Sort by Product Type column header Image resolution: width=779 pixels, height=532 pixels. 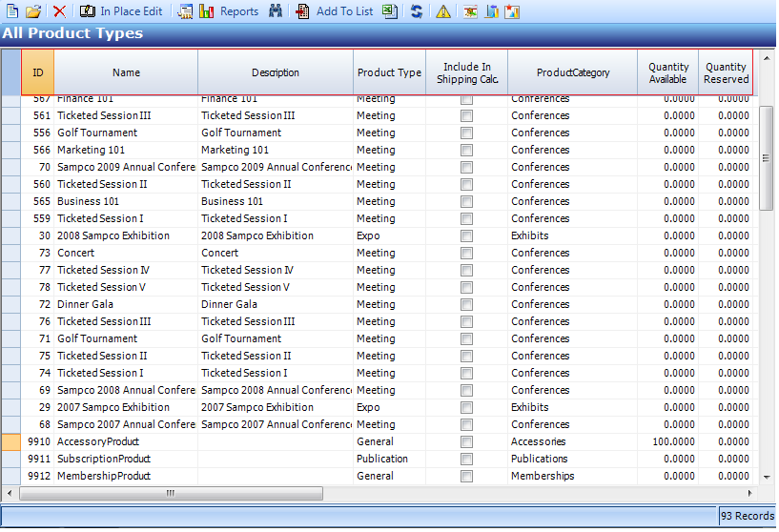[389, 72]
